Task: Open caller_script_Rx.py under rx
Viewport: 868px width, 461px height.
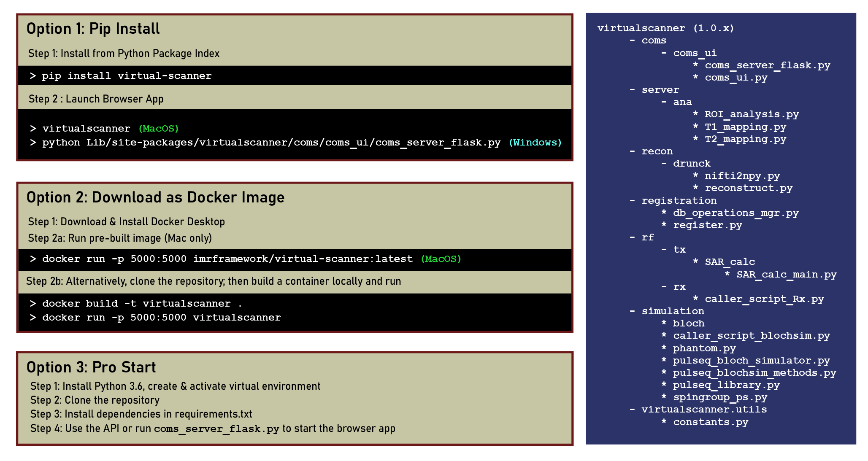Action: 764,299
